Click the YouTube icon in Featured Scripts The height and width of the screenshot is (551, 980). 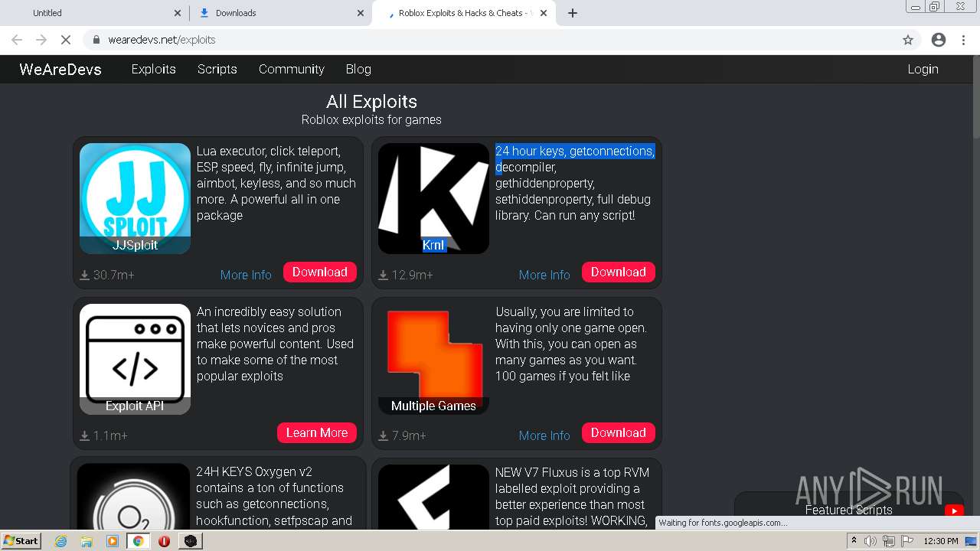tap(953, 510)
